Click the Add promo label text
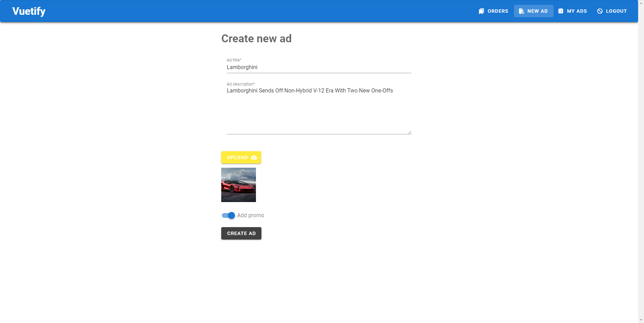Viewport: 644px width, 323px height. coord(250,215)
